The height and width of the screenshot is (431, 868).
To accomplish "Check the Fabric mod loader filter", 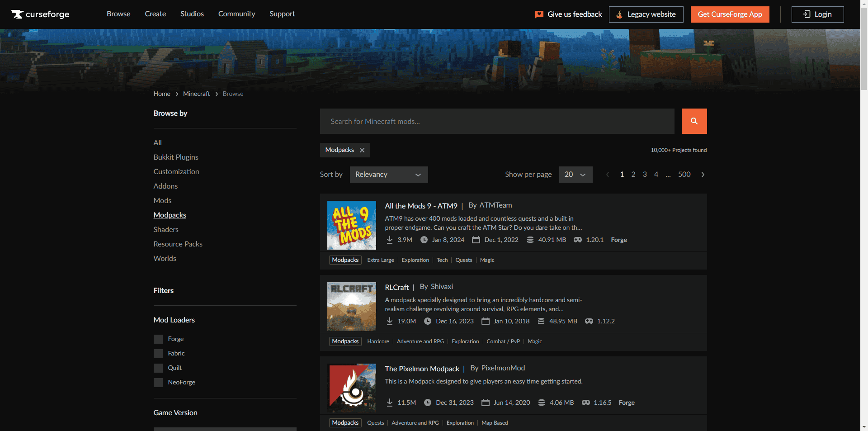I will tap(158, 354).
